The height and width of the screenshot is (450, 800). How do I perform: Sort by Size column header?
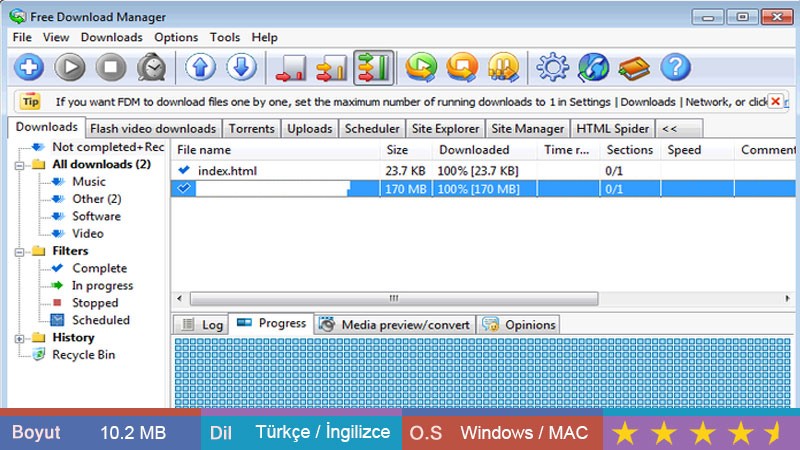407,150
